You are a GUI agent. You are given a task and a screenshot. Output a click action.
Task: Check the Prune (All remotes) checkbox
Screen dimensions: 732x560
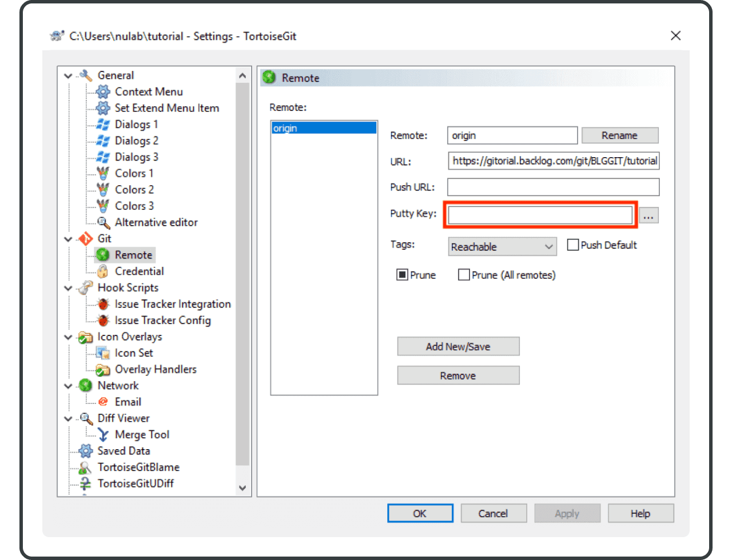(464, 275)
